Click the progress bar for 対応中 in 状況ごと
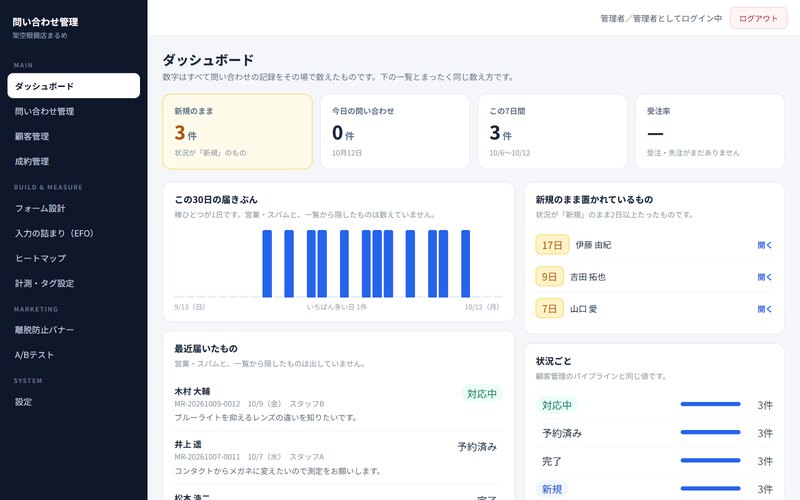This screenshot has height=500, width=800. [710, 404]
